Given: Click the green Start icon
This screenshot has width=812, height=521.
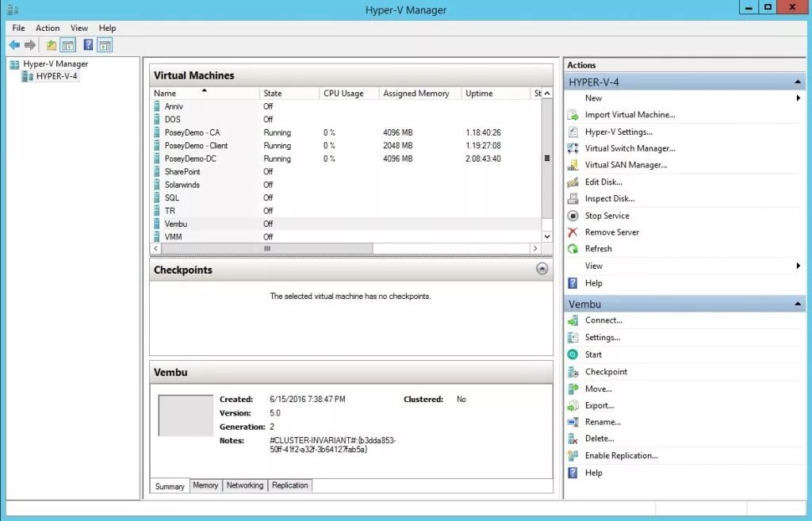Looking at the screenshot, I should (x=573, y=354).
